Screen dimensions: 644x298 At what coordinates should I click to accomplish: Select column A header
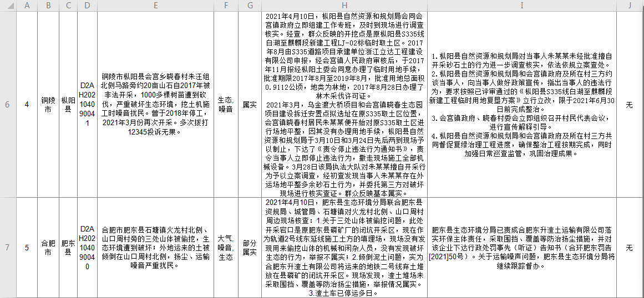coord(27,6)
